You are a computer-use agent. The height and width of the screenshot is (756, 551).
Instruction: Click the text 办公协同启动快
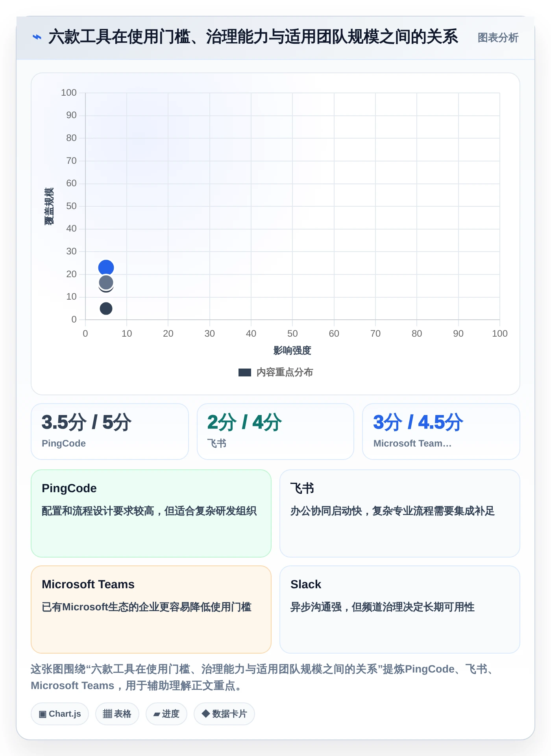coord(326,511)
